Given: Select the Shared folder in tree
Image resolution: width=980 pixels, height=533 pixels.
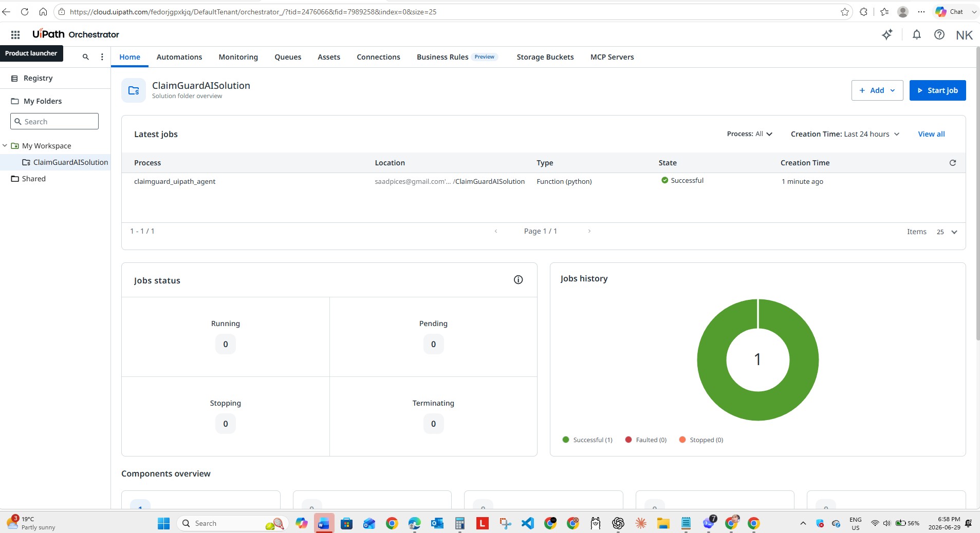Looking at the screenshot, I should click(34, 179).
